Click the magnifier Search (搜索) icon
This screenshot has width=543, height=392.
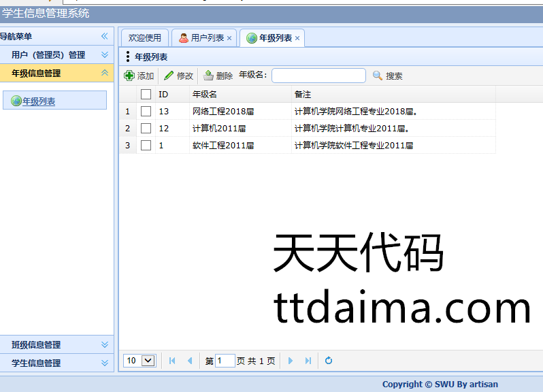point(378,76)
